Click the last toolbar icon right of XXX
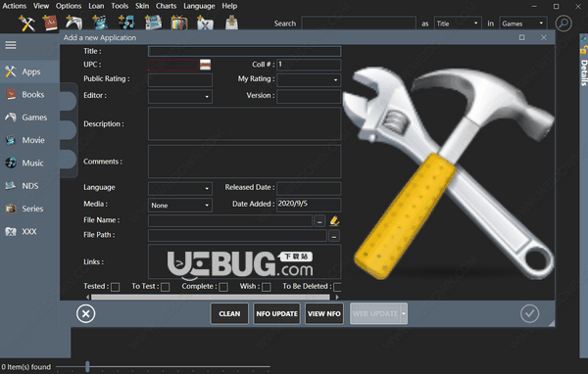Viewport: 588px width, 374px height. (x=231, y=23)
